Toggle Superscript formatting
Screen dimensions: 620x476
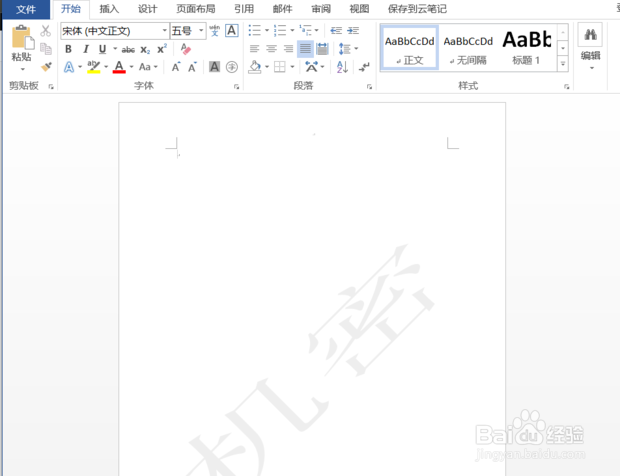point(162,49)
